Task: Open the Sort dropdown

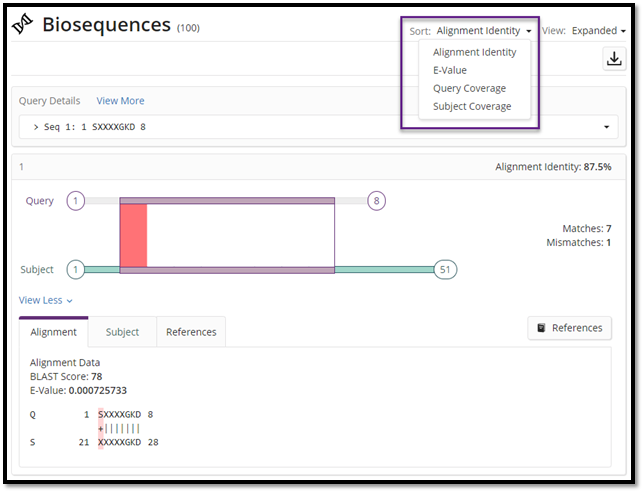Action: [x=483, y=31]
